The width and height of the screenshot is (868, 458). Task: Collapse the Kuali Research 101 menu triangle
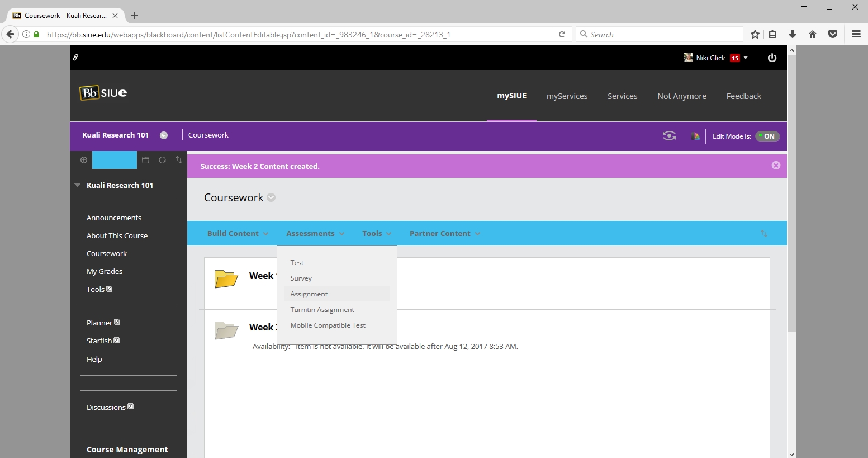tap(78, 185)
